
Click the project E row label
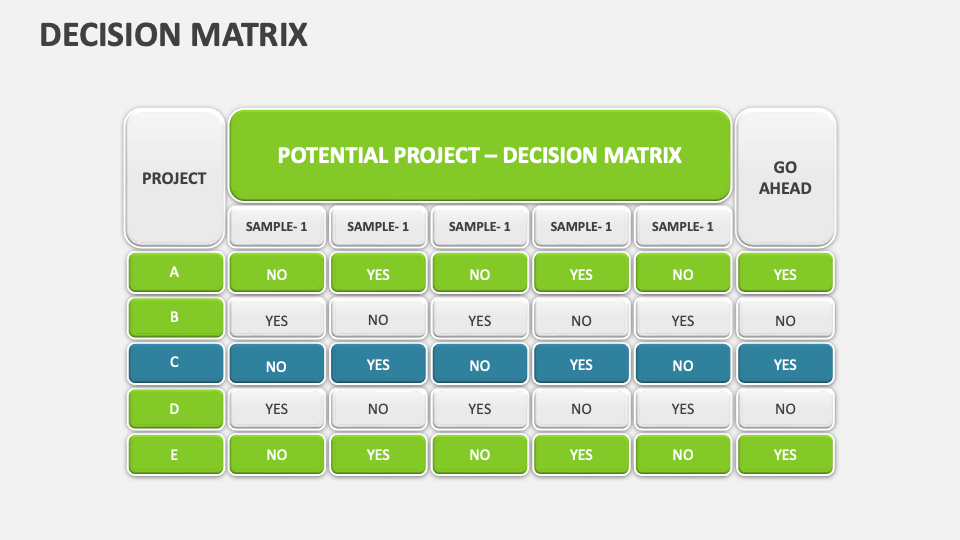click(175, 454)
